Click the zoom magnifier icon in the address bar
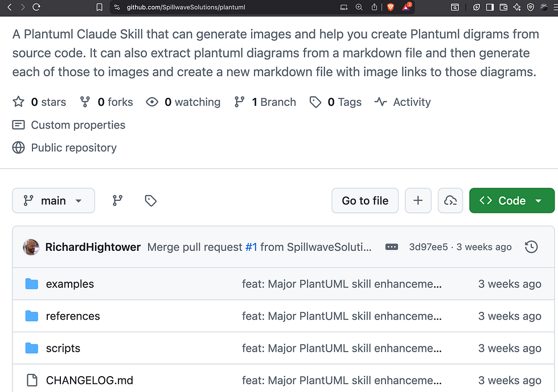558x392 pixels. 359,7
